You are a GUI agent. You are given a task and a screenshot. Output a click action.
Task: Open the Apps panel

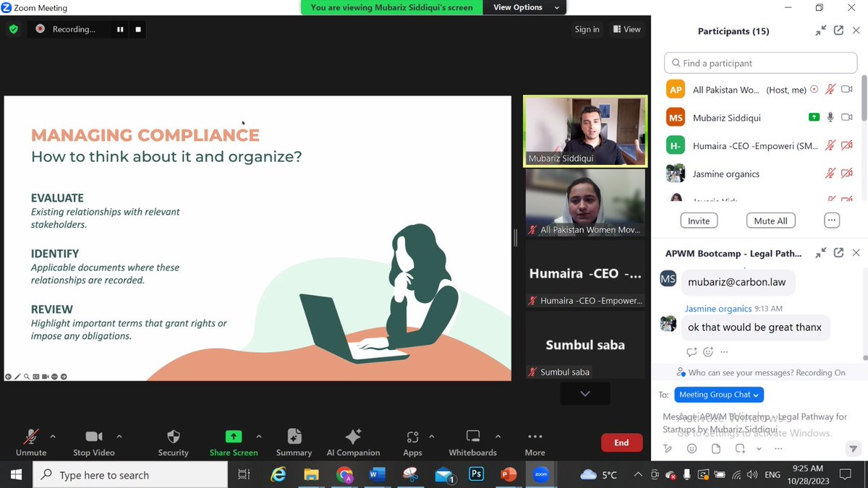pyautogui.click(x=412, y=442)
